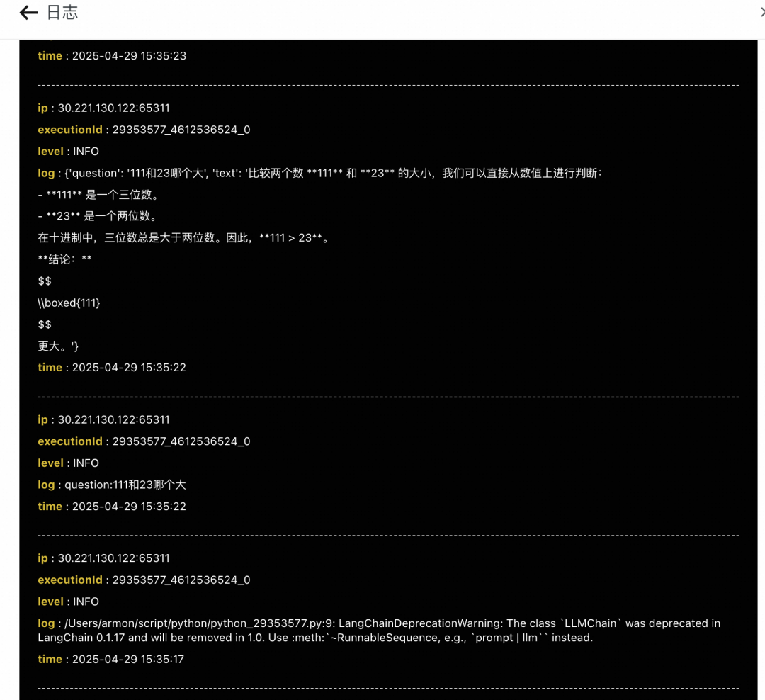Select timestamp 2025-04-29 15:35:23
This screenshot has height=700, width=765.
[129, 56]
